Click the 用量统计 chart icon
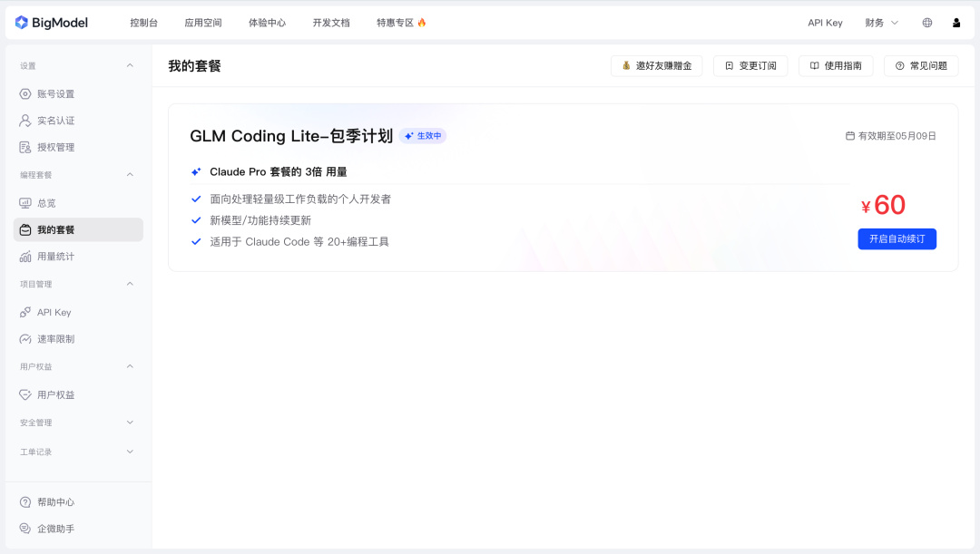This screenshot has width=980, height=554. click(25, 257)
